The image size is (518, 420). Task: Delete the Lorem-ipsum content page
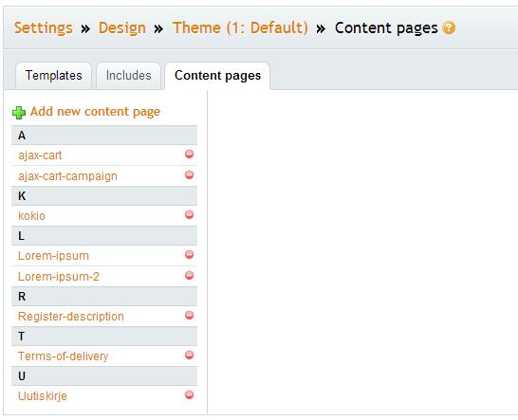(x=190, y=255)
